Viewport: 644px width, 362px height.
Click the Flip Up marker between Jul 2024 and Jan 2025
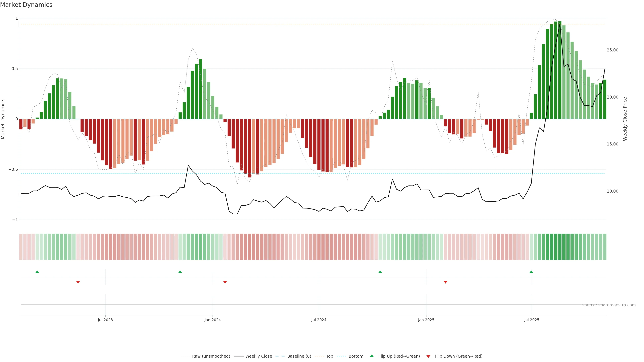coord(380,272)
